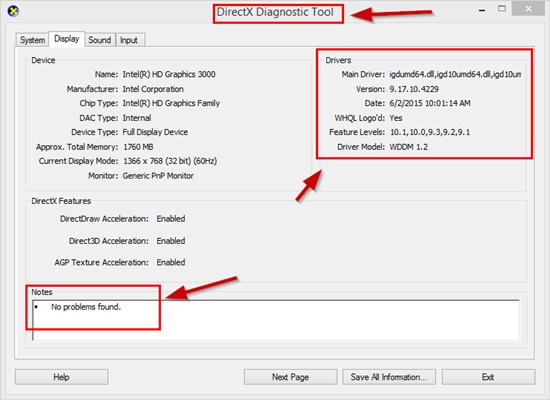The image size is (550, 400).
Task: Click the 'Current Display Mode:' label
Action: coord(79,161)
